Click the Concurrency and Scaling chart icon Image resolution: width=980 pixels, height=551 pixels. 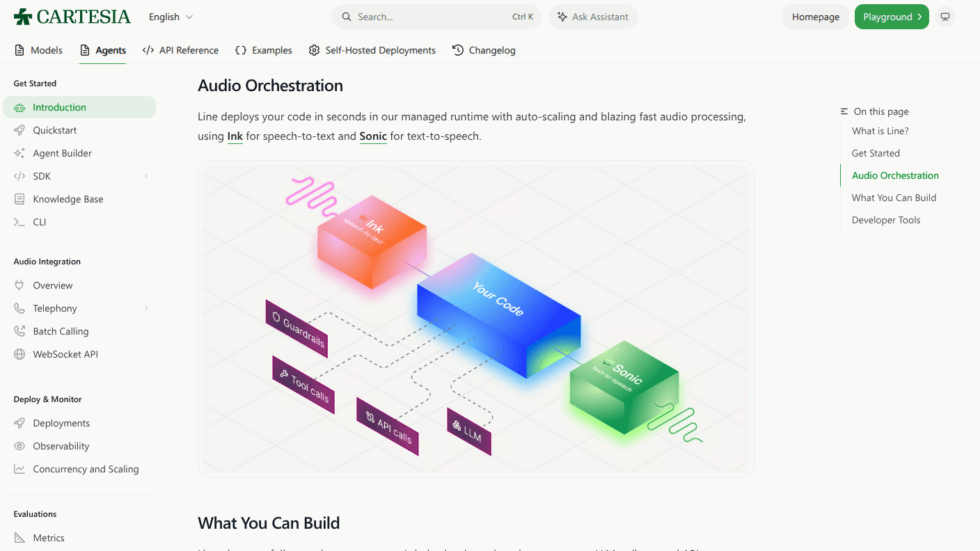(x=19, y=469)
